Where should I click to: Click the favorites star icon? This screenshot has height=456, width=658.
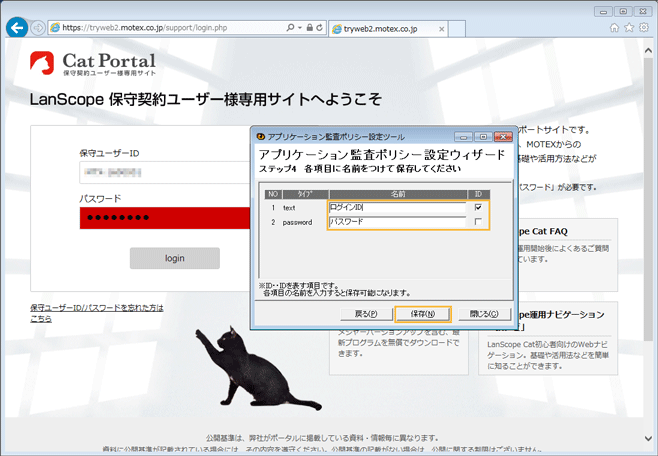(629, 28)
